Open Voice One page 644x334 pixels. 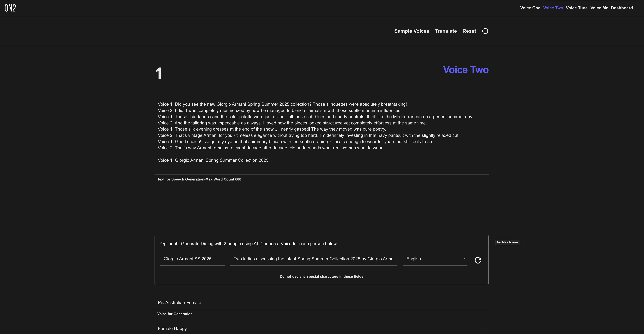click(530, 8)
